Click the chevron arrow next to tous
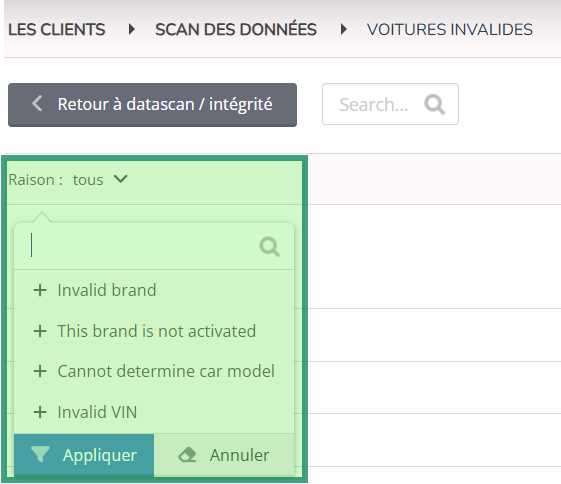The width and height of the screenshot is (561, 484). [x=121, y=179]
